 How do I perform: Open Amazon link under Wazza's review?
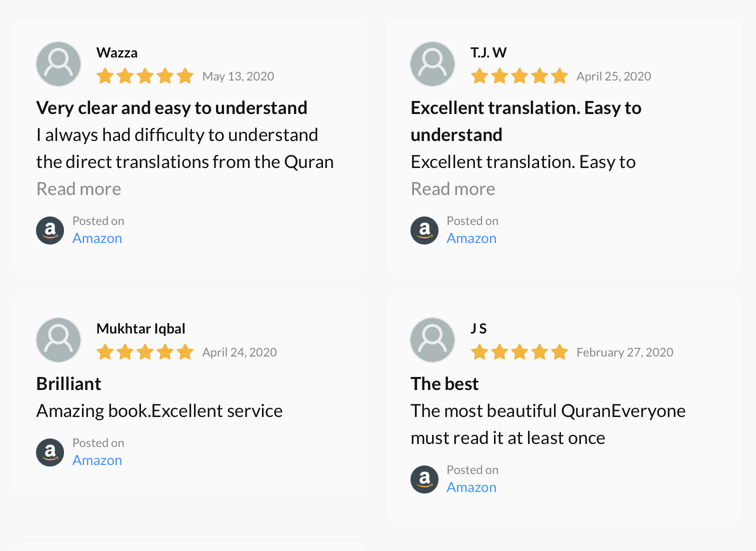(x=97, y=238)
